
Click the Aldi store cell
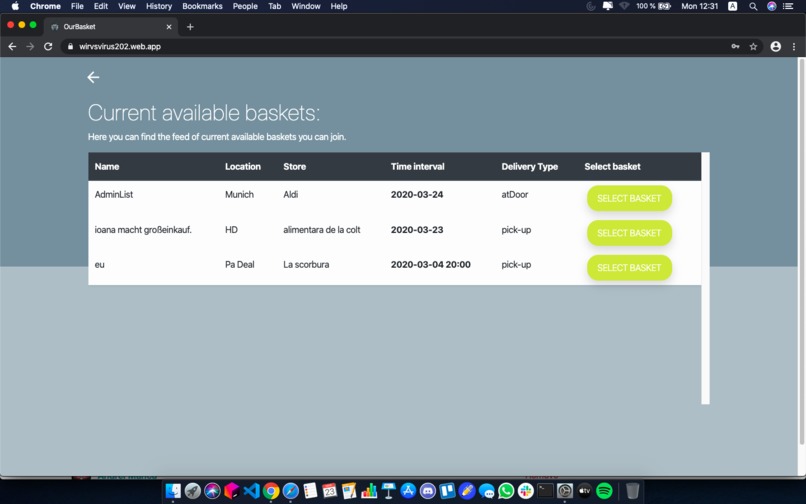click(290, 194)
